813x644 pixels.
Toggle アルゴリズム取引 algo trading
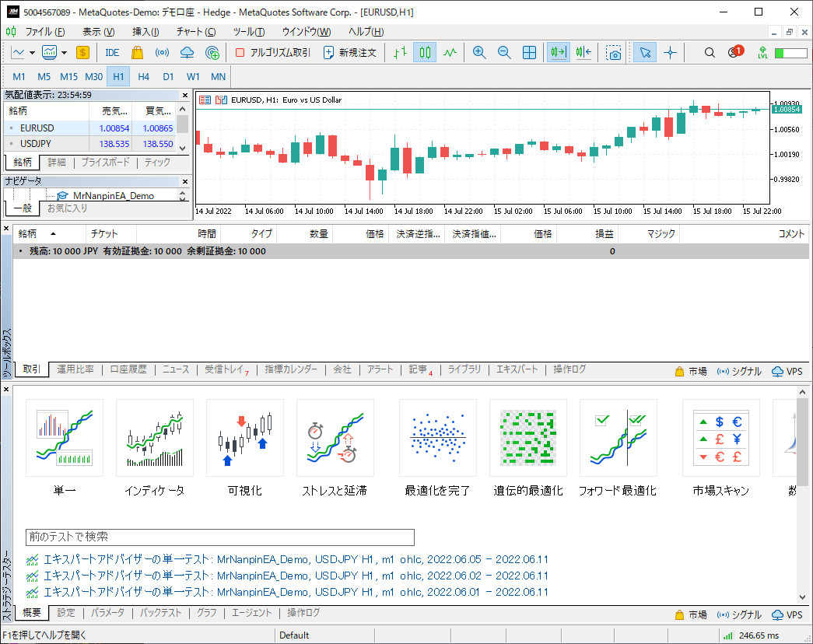[273, 52]
